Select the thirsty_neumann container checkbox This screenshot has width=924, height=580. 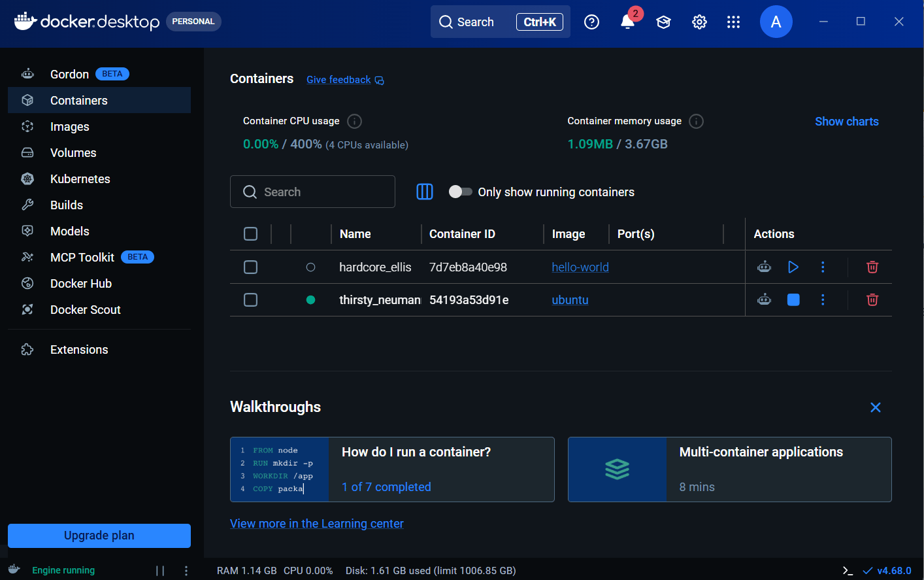click(250, 299)
